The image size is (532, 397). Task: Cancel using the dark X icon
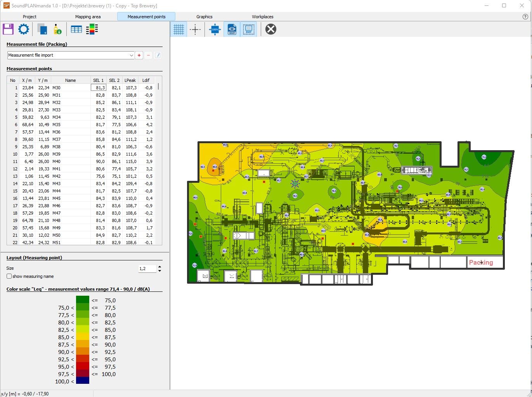tap(270, 29)
